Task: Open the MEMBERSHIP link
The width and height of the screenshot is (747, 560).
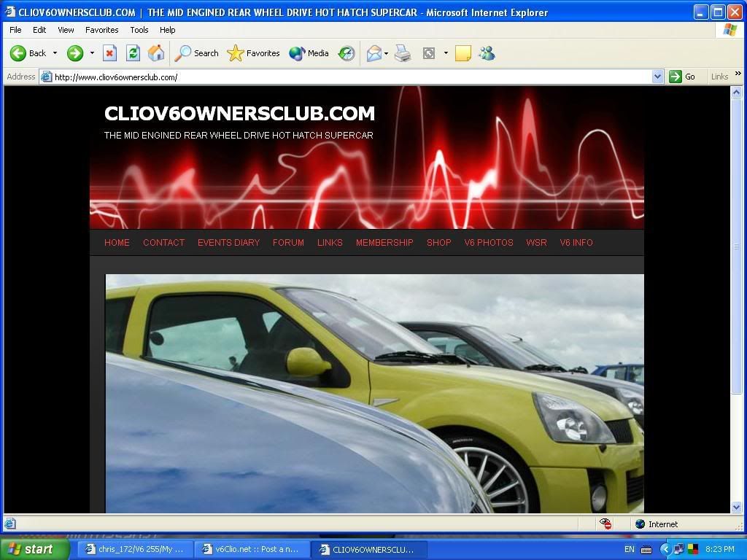Action: [x=384, y=242]
